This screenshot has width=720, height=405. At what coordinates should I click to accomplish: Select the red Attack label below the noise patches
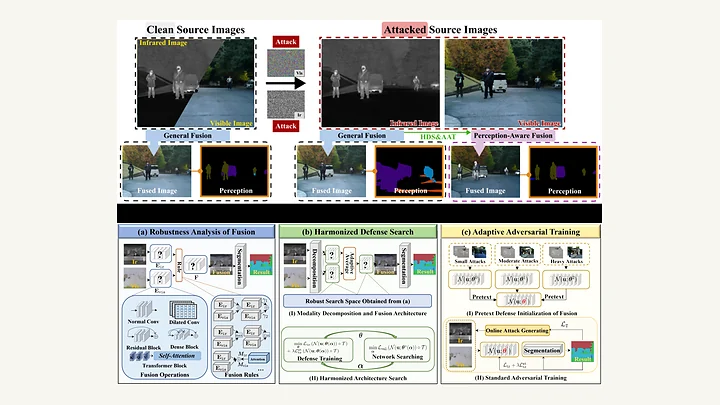point(286,126)
